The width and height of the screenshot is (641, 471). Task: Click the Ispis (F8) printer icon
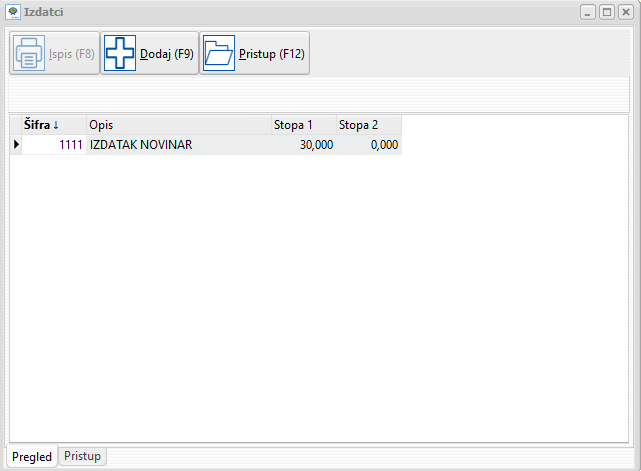coord(29,53)
